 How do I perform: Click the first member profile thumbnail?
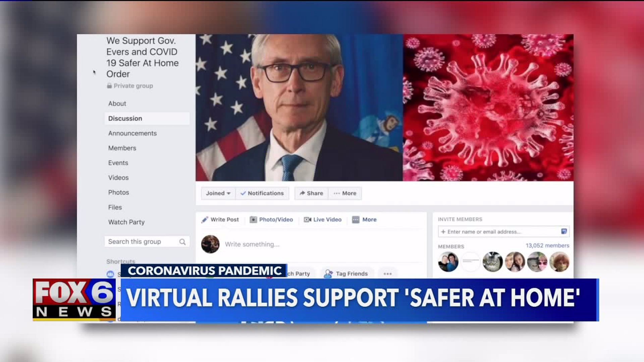(x=448, y=262)
